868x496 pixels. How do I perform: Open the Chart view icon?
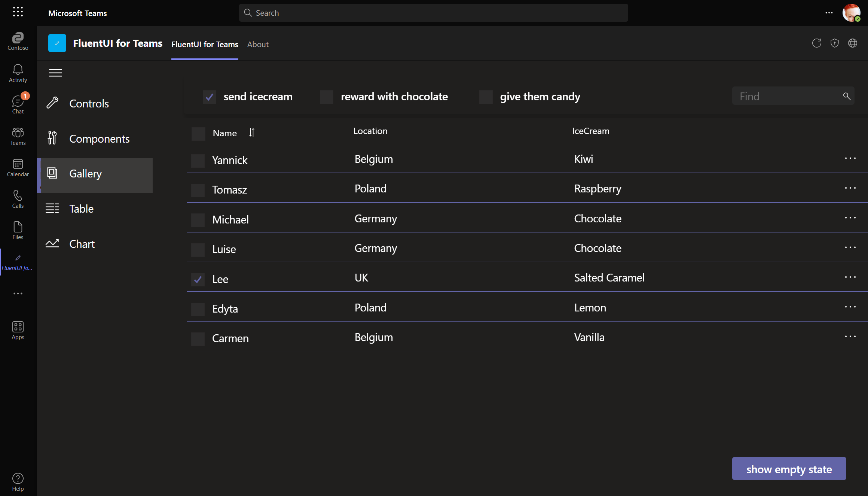pos(53,243)
